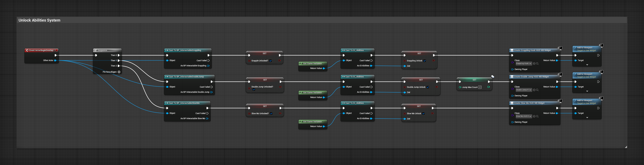644x165 pixels.
Task: Click the add-pin plus icon on Sequence node
Action: pyautogui.click(x=119, y=72)
